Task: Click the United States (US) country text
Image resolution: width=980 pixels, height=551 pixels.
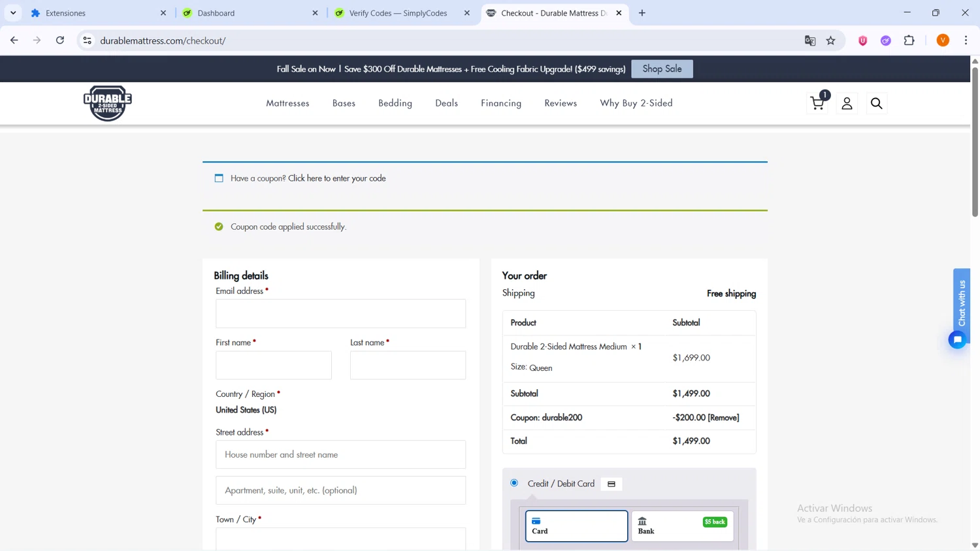Action: pos(246,410)
